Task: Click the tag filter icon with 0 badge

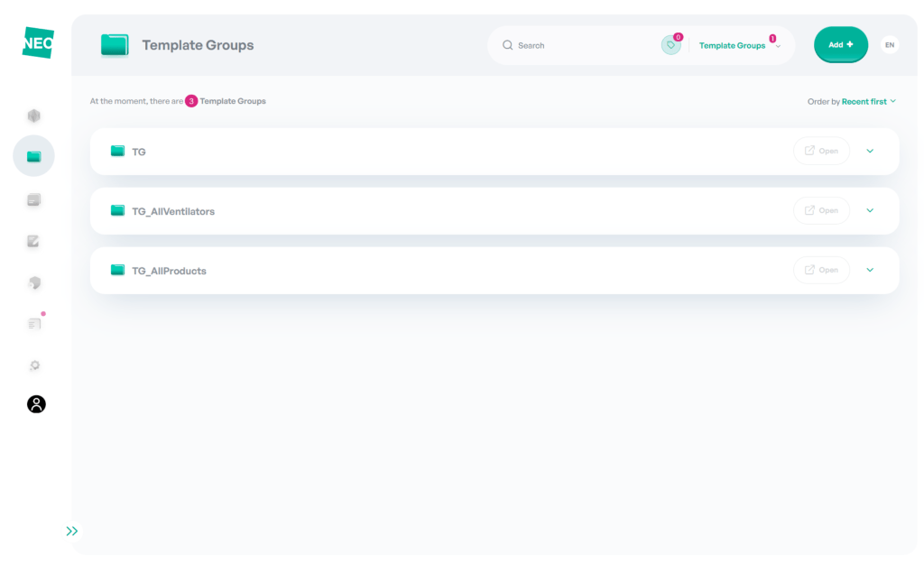Action: [x=670, y=45]
